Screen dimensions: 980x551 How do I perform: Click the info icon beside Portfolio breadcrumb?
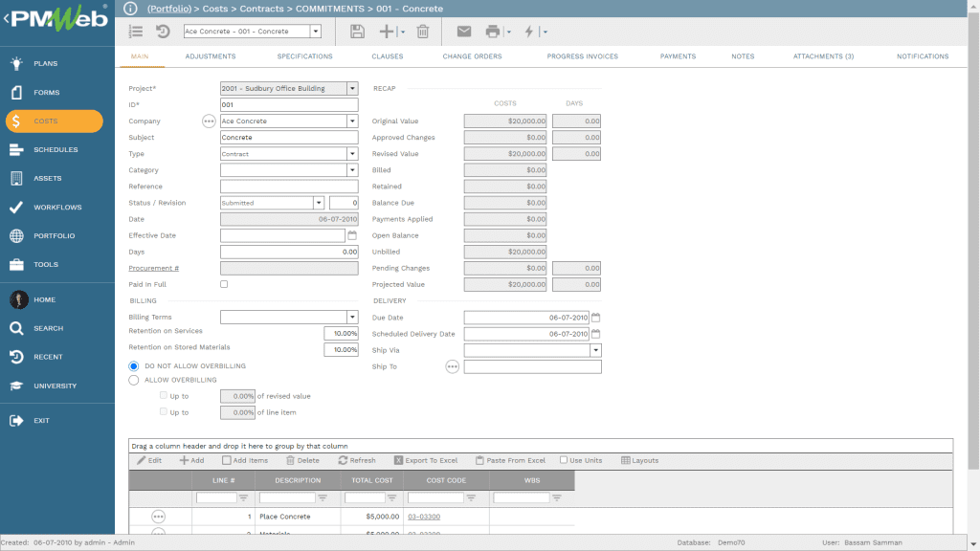pyautogui.click(x=130, y=8)
